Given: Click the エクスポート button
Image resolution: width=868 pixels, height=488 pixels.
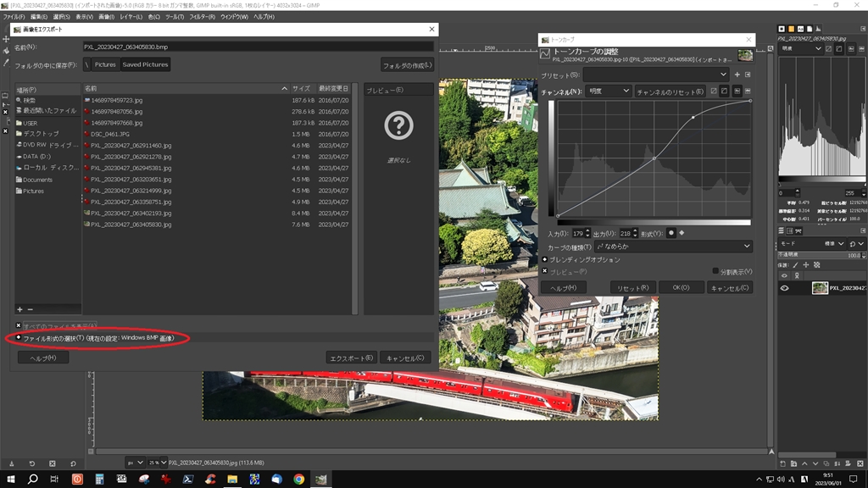Looking at the screenshot, I should (x=351, y=358).
